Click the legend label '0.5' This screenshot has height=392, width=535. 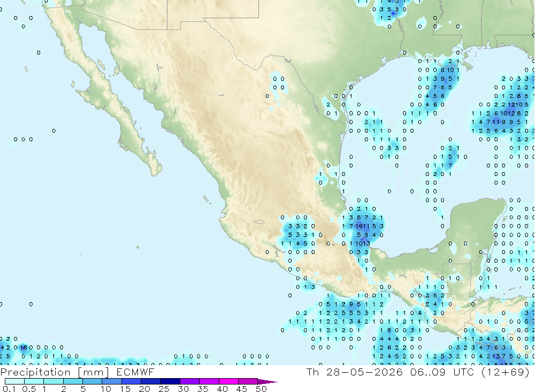coord(29,389)
